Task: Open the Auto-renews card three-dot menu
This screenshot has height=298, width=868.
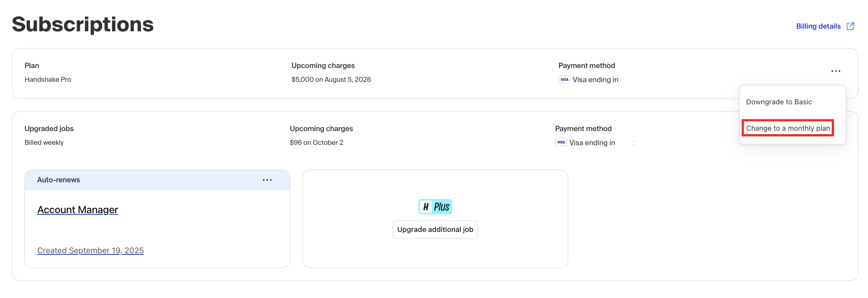Action: (267, 180)
